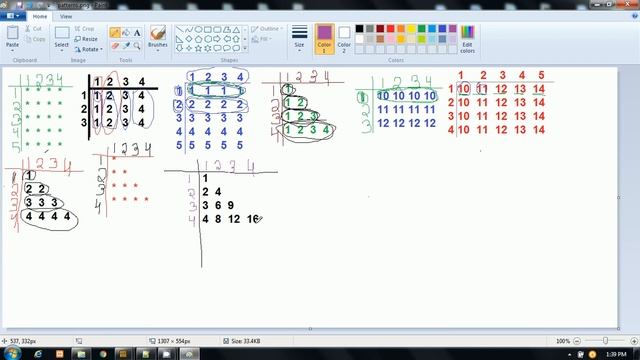Expand the Brushes dropdown arrow
The image size is (640, 360).
pyautogui.click(x=158, y=51)
